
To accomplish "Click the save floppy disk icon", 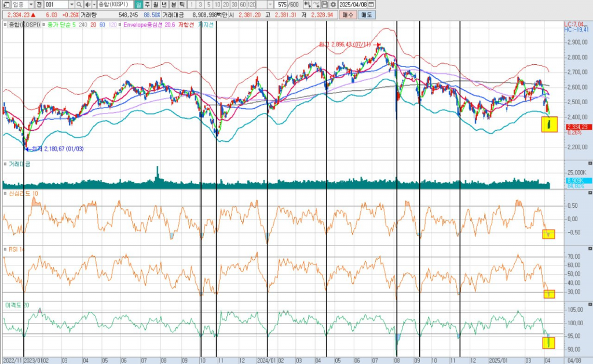I will click(x=325, y=4).
